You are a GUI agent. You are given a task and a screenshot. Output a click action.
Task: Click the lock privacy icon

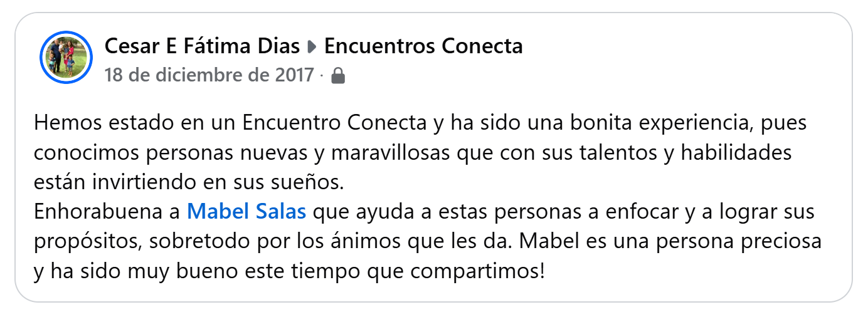point(337,76)
